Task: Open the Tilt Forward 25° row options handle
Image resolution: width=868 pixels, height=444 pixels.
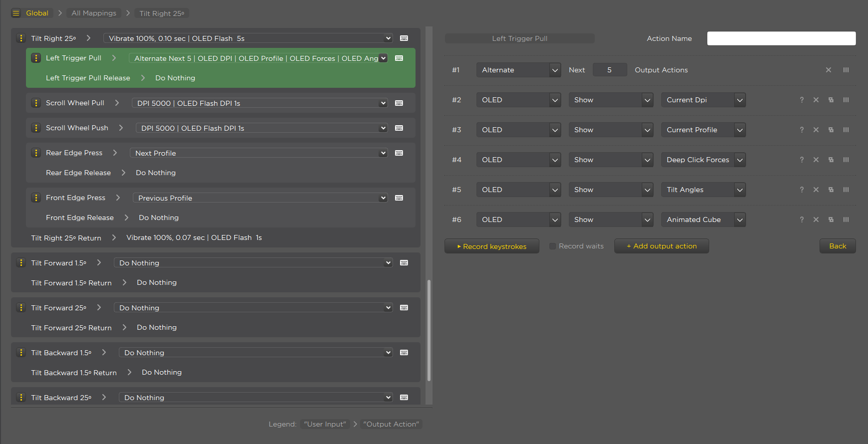Action: (21, 307)
